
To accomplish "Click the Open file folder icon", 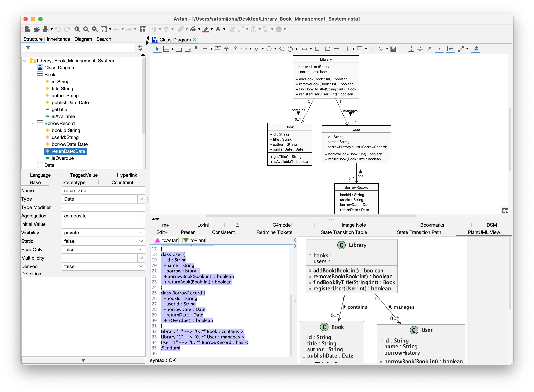I will coord(36,29).
